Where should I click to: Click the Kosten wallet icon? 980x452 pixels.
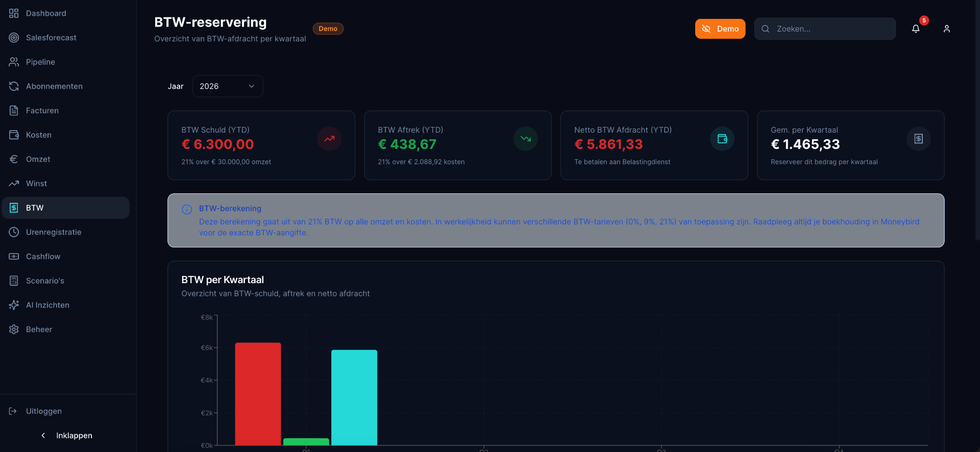(x=14, y=135)
